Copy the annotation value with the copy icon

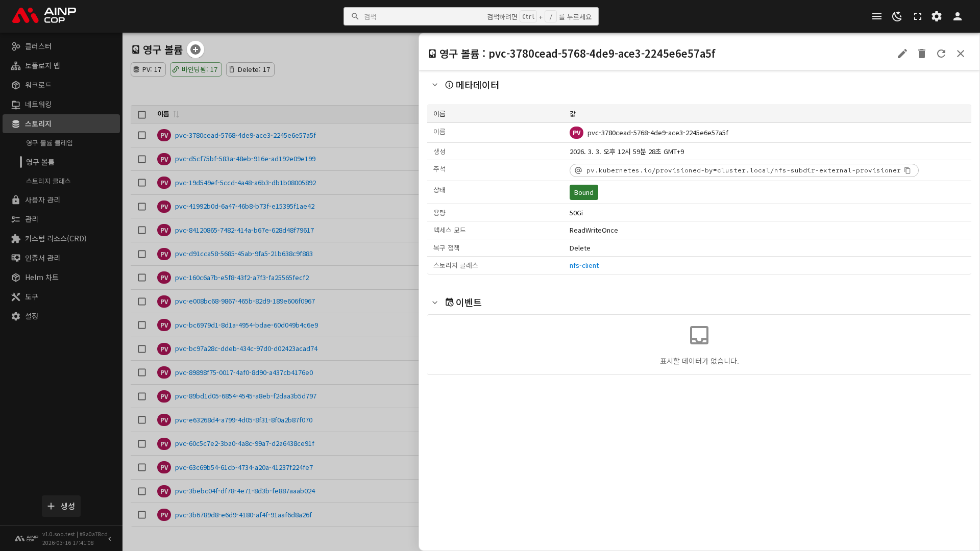click(907, 170)
